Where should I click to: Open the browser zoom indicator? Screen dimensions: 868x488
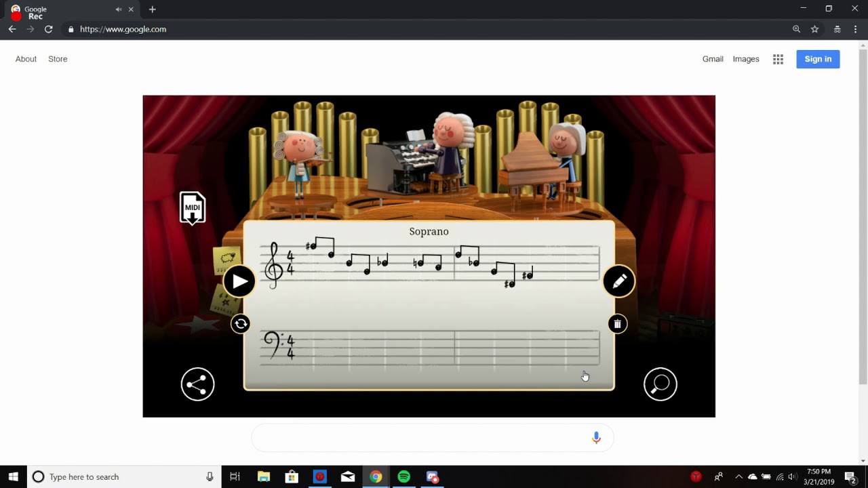[796, 29]
